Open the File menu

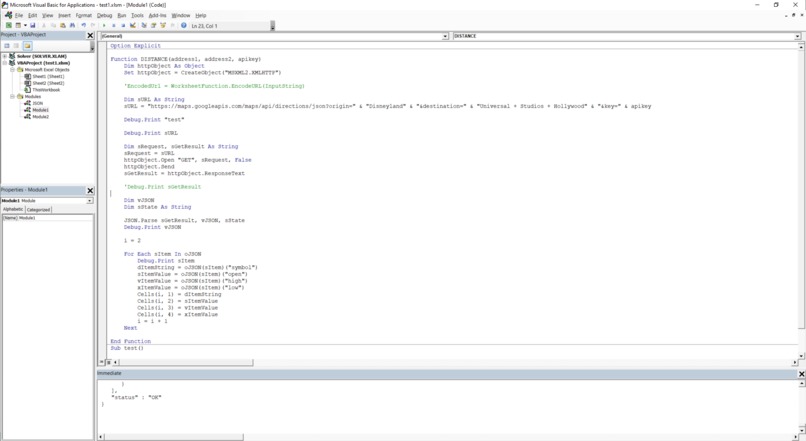click(x=19, y=15)
